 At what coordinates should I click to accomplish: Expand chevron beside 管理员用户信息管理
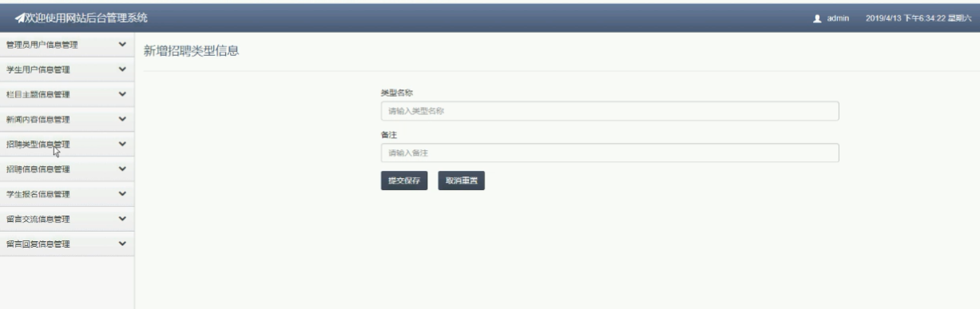(x=121, y=45)
